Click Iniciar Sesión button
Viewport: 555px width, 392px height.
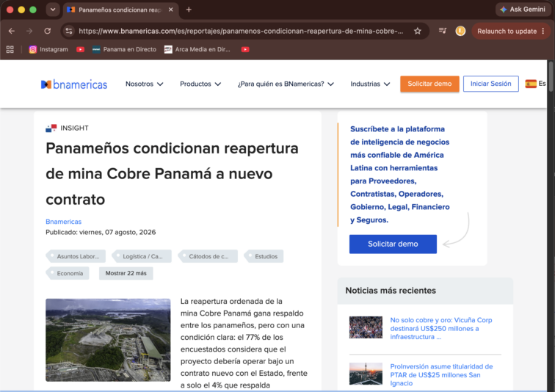(x=490, y=84)
